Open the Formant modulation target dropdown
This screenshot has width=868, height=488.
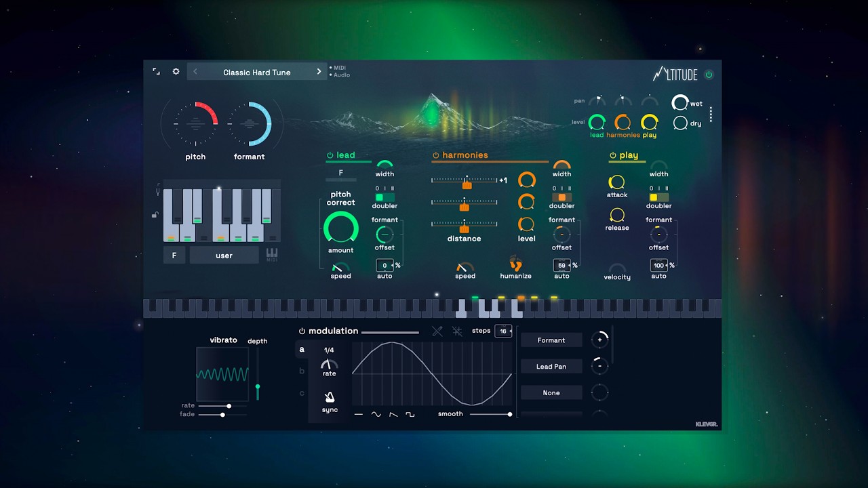[x=551, y=340]
